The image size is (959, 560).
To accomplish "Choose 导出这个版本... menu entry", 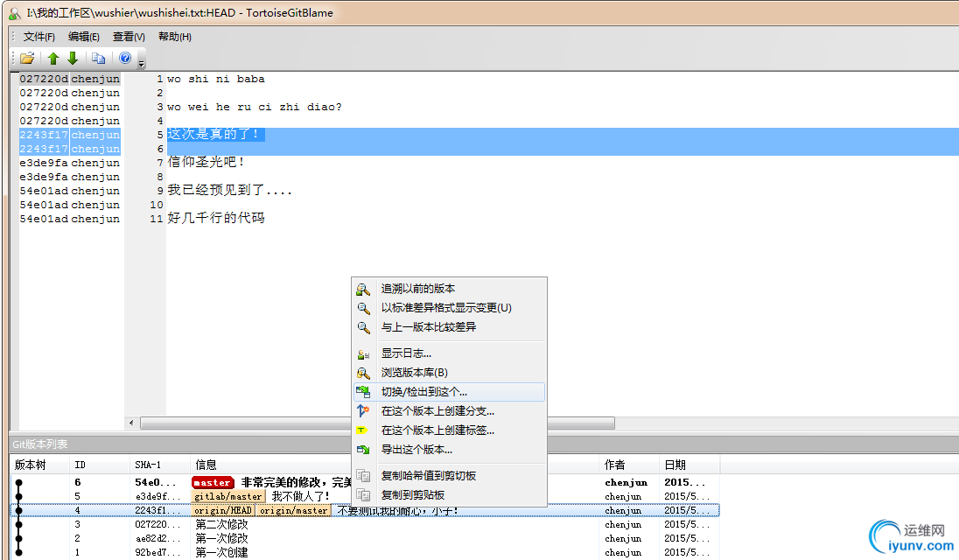I will point(450,450).
